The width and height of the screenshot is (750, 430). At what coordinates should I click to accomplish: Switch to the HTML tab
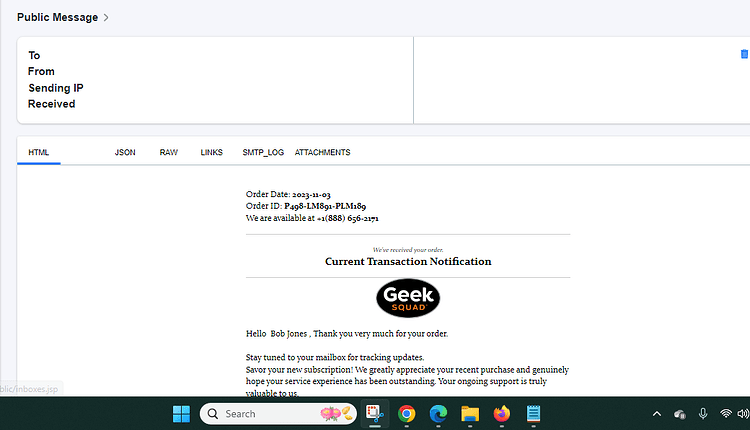point(38,153)
